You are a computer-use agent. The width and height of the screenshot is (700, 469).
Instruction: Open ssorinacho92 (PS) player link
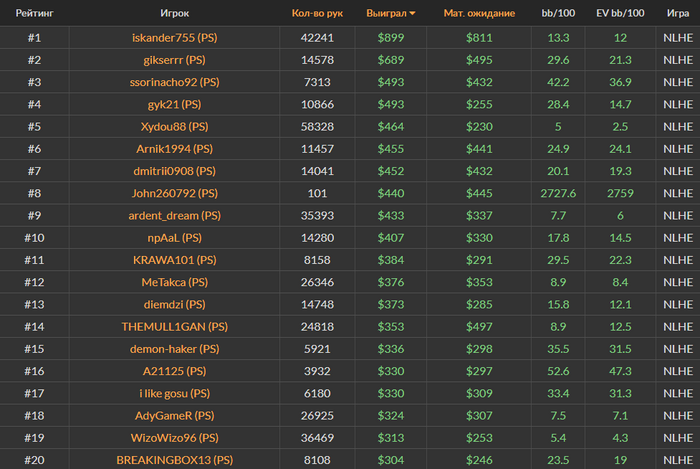(x=175, y=82)
